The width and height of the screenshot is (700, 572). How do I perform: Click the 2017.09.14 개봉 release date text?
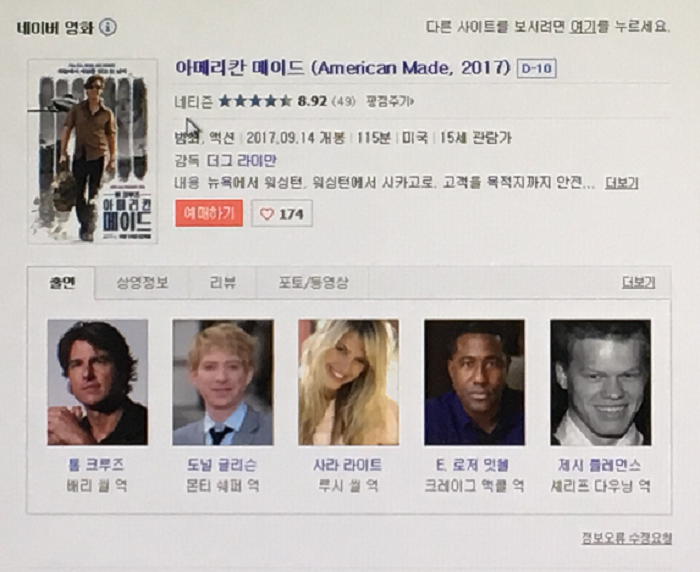[296, 138]
